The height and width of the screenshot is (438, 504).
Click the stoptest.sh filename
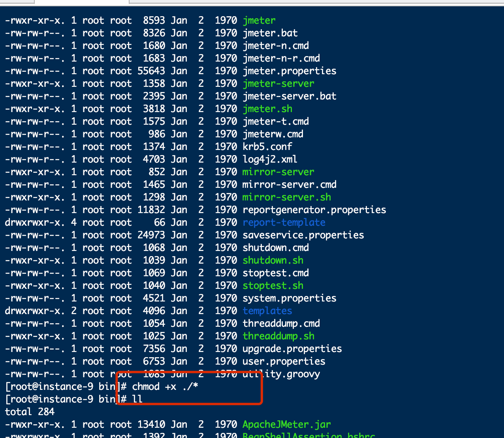(x=273, y=286)
